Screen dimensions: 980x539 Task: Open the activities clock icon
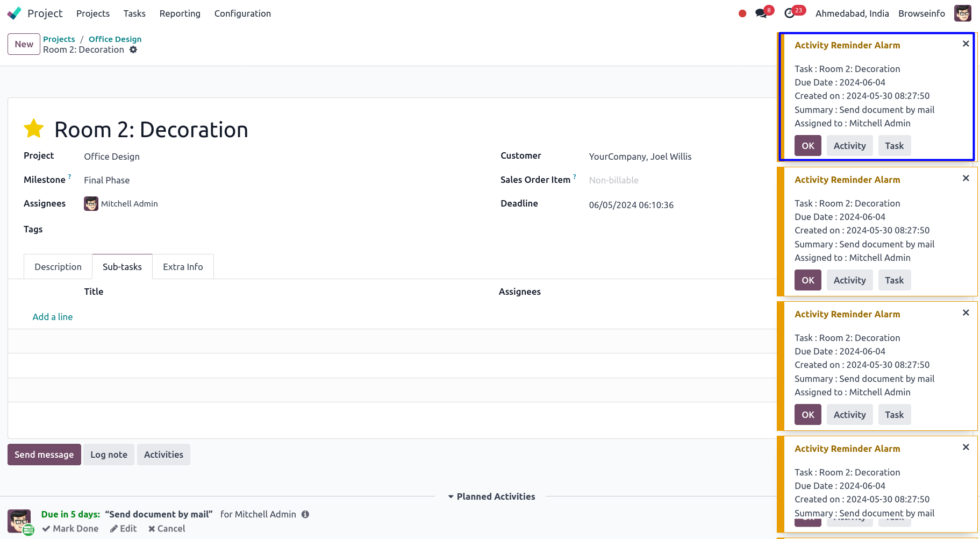(x=789, y=13)
